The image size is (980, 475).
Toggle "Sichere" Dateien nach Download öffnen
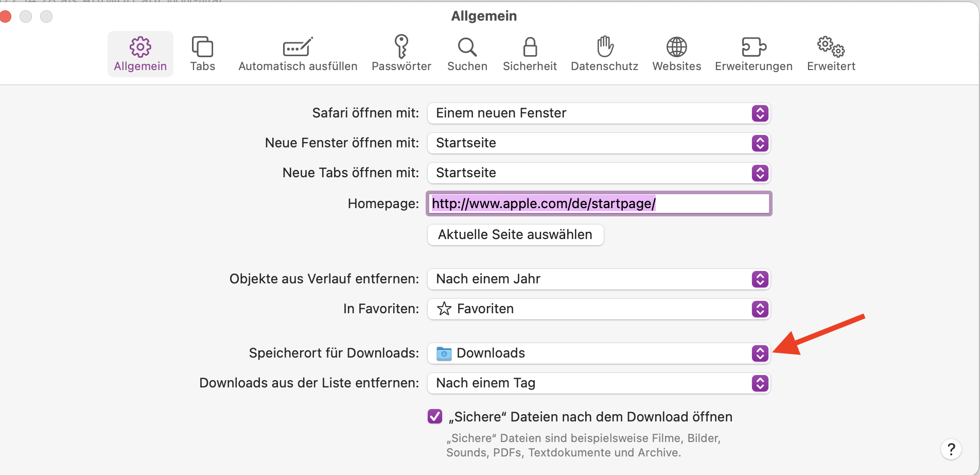point(435,416)
